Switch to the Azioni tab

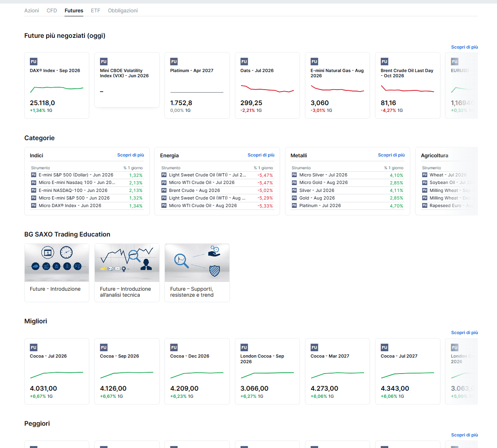(31, 10)
